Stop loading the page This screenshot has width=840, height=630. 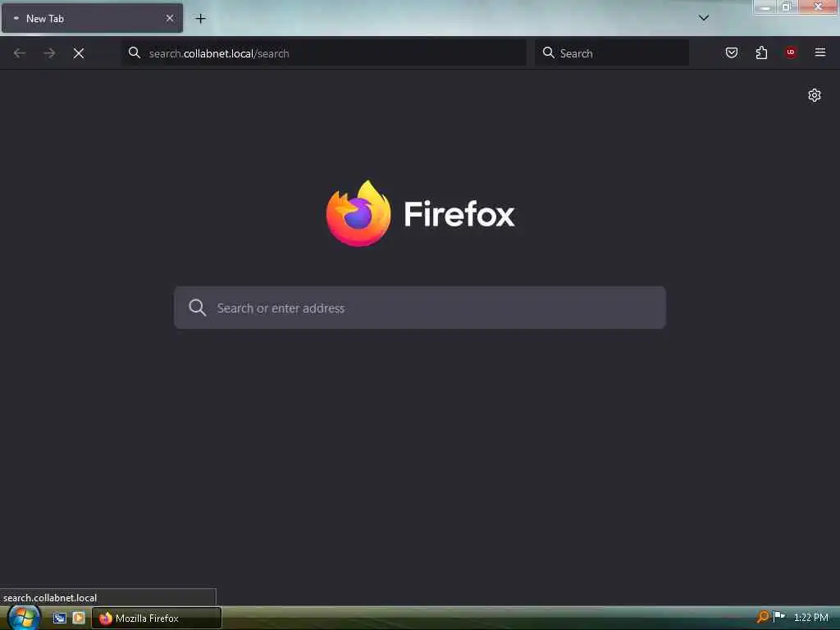pos(79,53)
